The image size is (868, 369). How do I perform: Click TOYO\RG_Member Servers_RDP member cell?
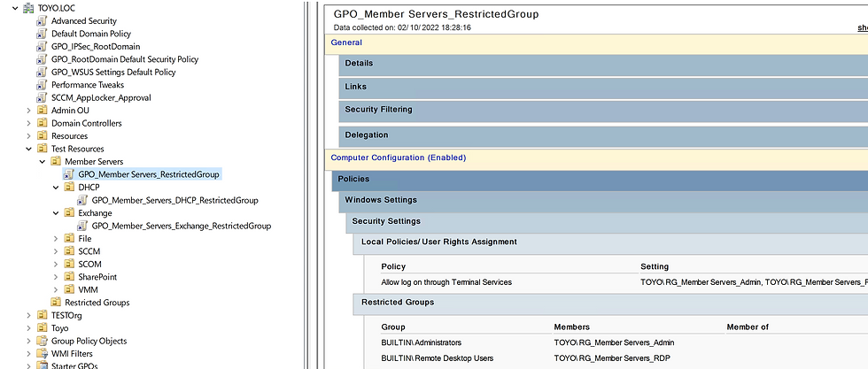(x=612, y=357)
